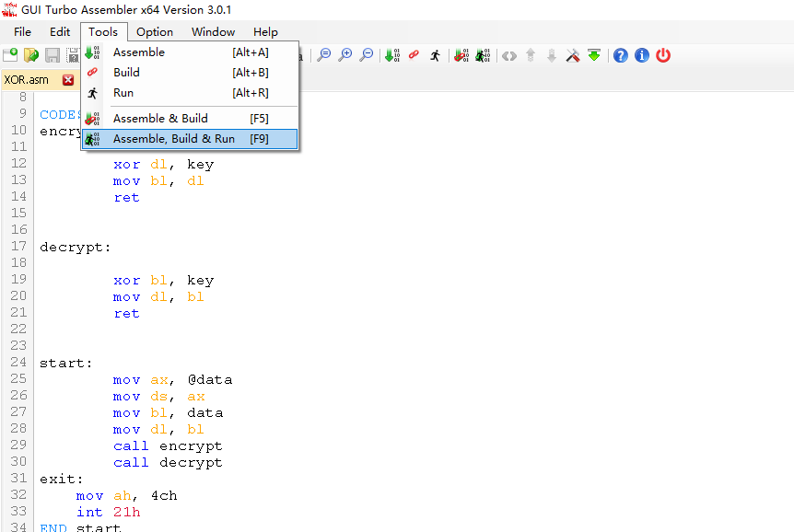Screen dimensions: 794x532
Task: Click the floppy disk Save icon
Action: tap(53, 55)
